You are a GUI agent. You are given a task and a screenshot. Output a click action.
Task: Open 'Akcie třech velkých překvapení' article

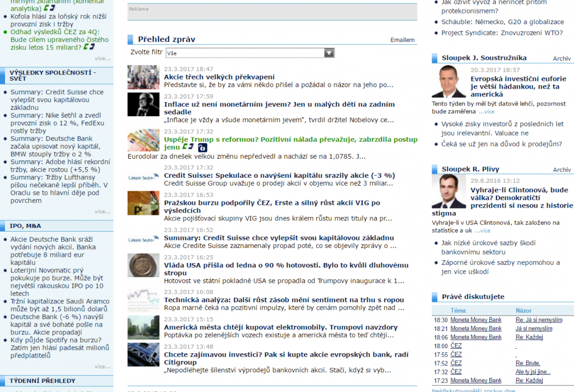click(219, 77)
